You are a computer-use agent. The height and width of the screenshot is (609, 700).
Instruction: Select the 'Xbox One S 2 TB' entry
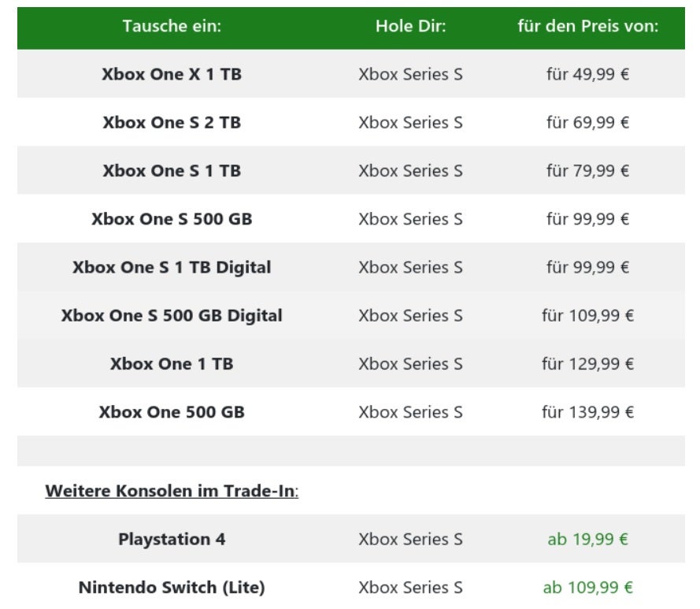[x=172, y=122]
